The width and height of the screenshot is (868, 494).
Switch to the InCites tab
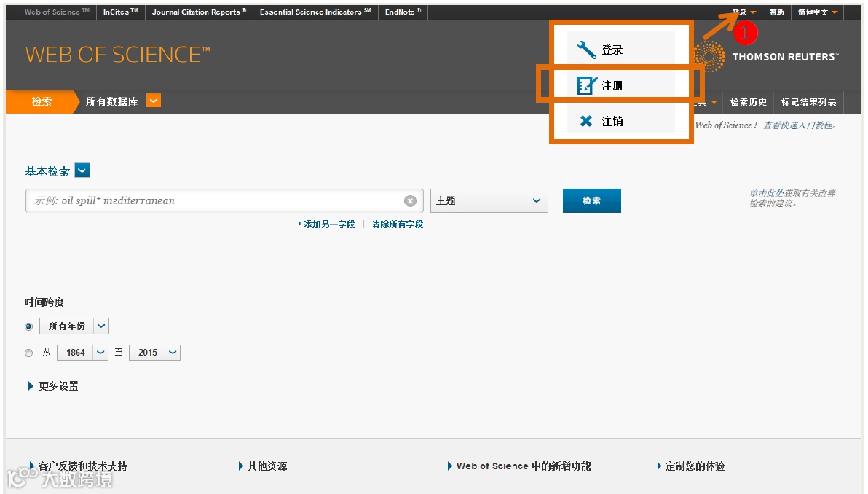(121, 12)
